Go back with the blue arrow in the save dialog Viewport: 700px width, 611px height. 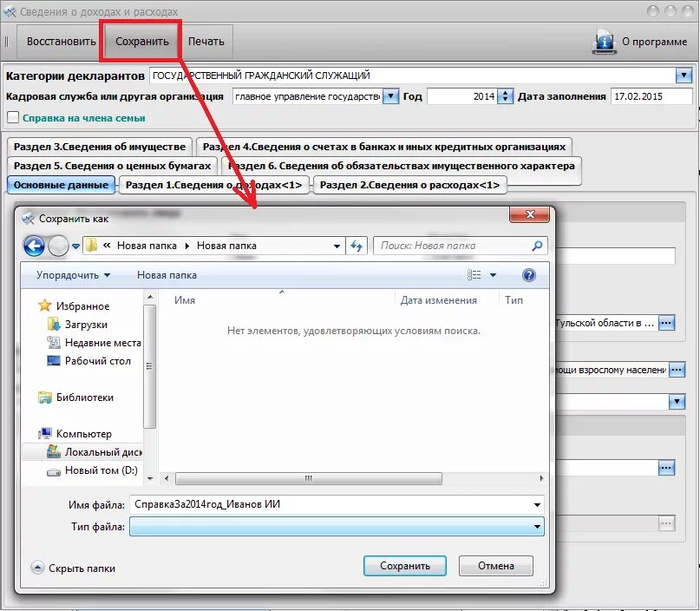click(34, 246)
